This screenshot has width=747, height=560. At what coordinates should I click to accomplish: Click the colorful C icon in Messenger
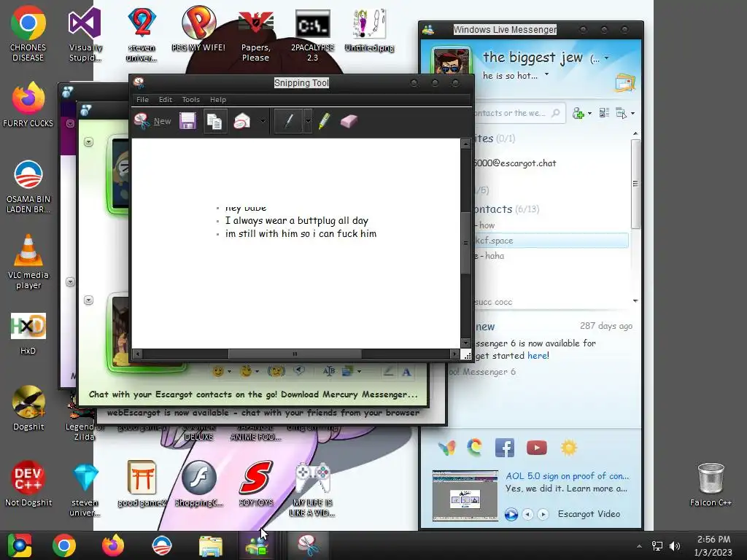(474, 448)
